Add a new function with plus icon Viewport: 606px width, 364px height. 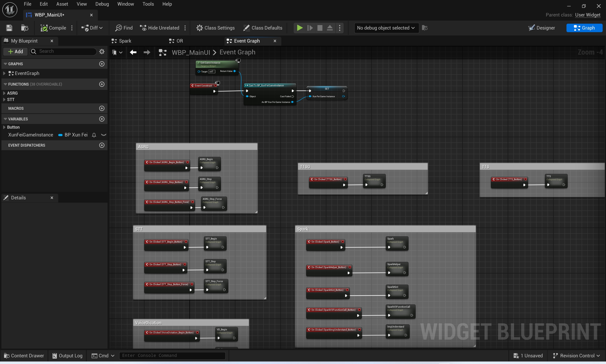(x=102, y=84)
